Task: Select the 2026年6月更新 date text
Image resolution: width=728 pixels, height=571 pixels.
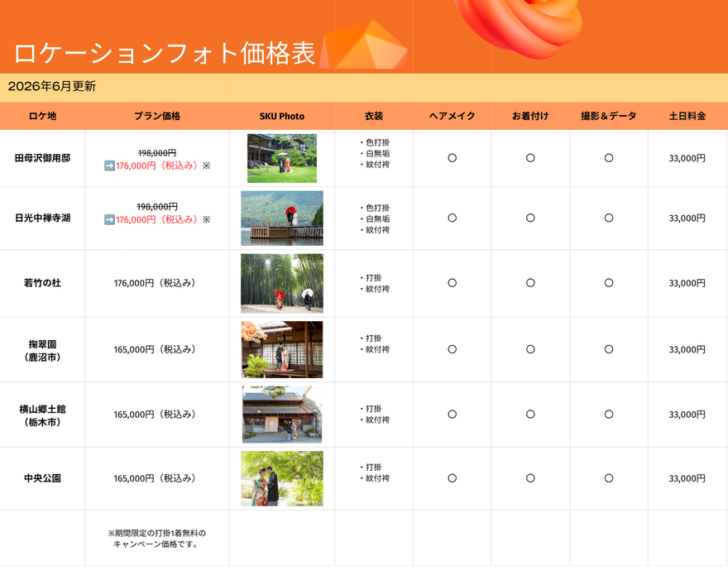Action: 52,86
